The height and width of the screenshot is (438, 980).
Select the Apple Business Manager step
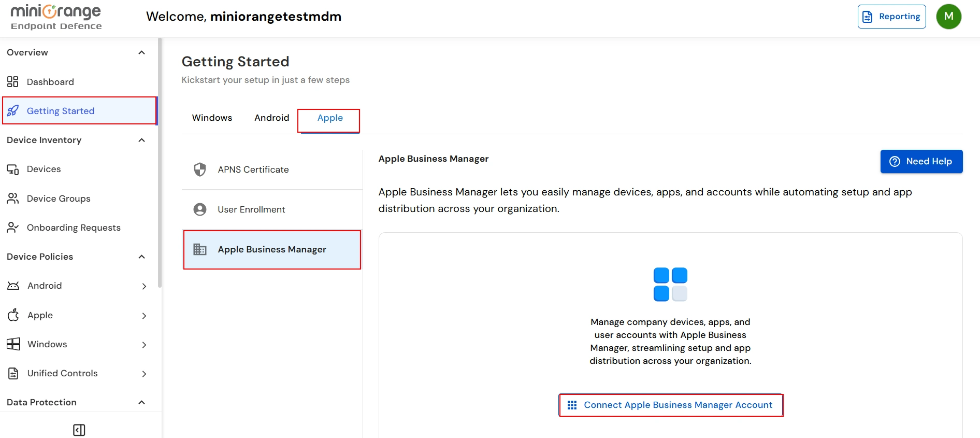click(x=272, y=249)
